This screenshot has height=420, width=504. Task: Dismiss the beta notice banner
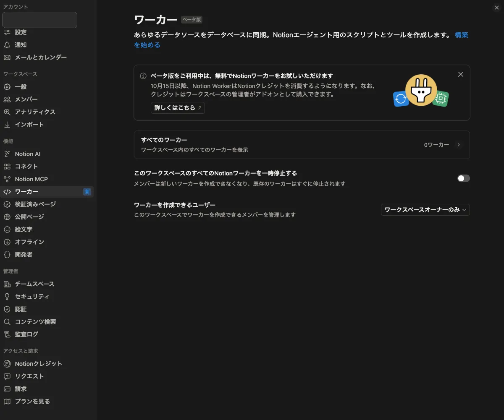point(461,74)
